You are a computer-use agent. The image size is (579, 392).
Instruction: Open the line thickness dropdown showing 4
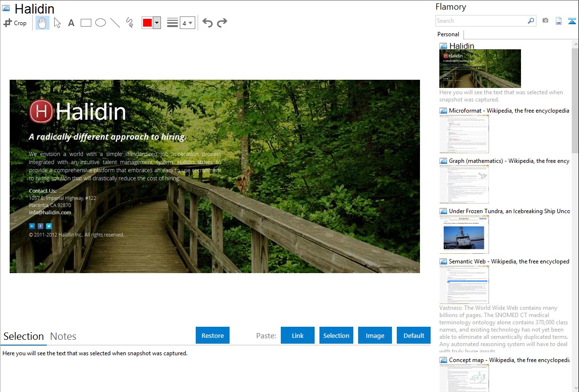click(187, 23)
